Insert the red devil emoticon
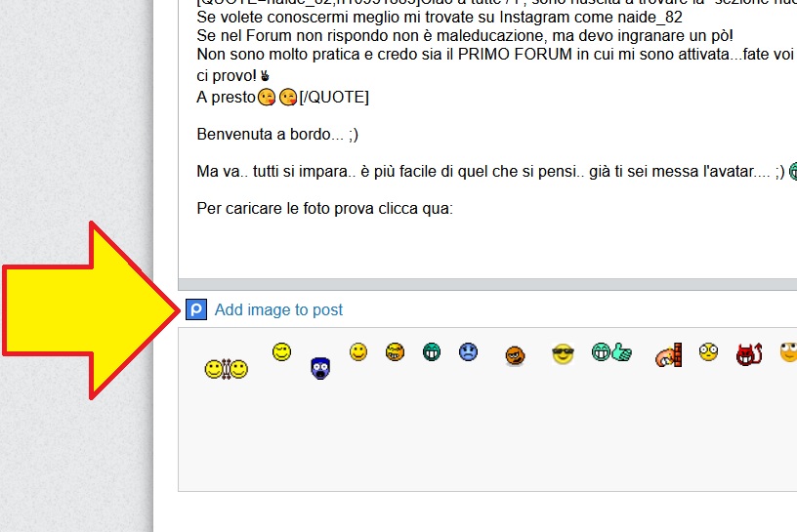The image size is (797, 532). (748, 354)
